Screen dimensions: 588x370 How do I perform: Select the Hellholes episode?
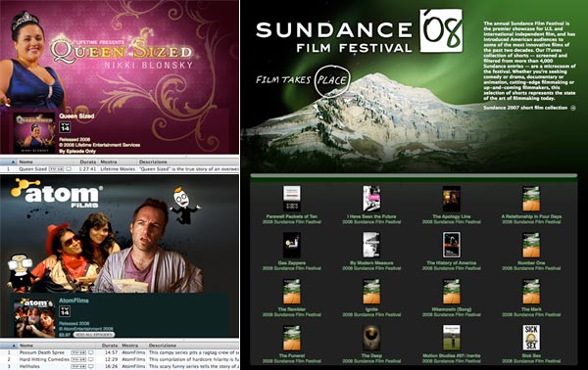(120, 366)
